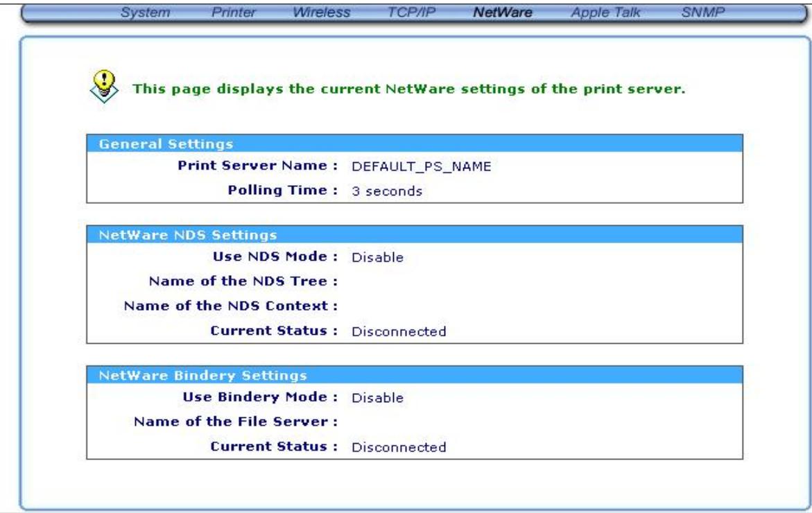This screenshot has width=812, height=513.
Task: Switch to the Printer tab
Action: (234, 12)
